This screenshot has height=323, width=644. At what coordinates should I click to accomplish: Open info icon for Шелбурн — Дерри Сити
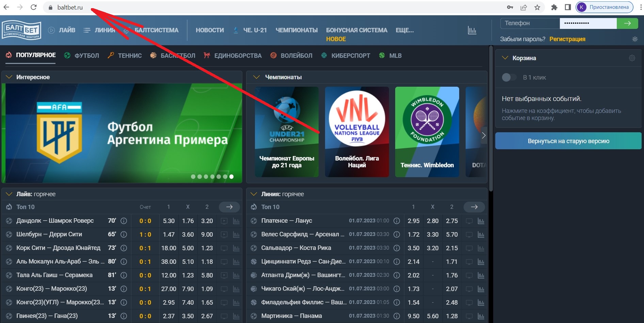pyautogui.click(x=124, y=234)
